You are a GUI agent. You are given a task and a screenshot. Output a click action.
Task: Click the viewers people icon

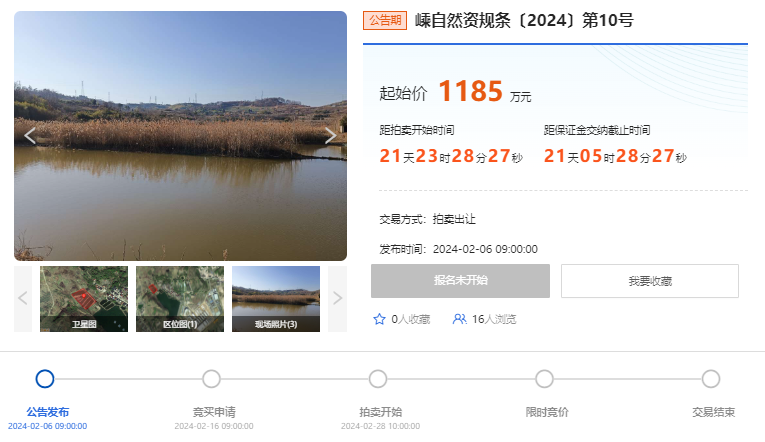tap(459, 319)
